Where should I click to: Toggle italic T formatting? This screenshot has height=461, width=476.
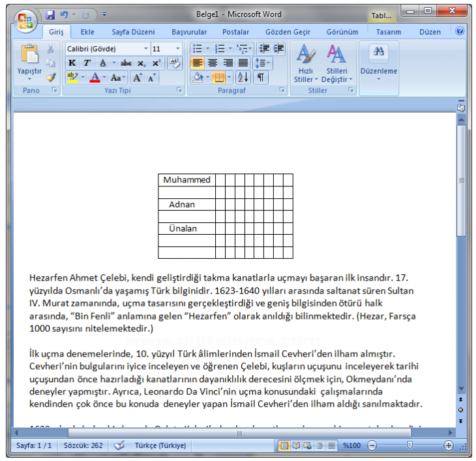click(87, 63)
